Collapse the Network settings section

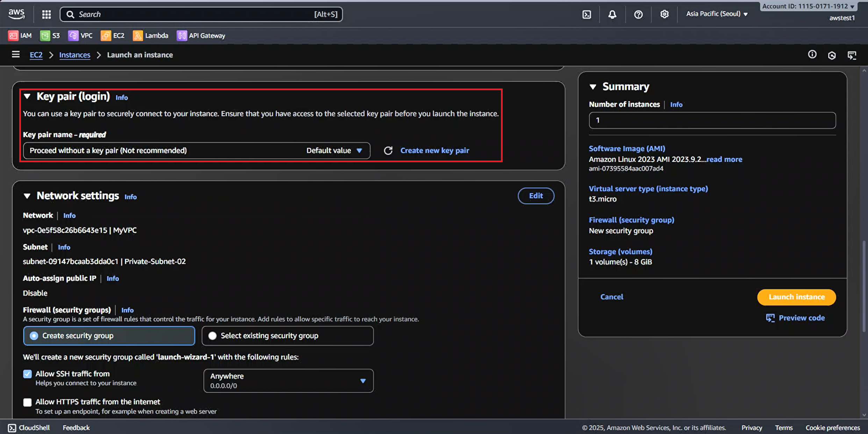pyautogui.click(x=27, y=196)
